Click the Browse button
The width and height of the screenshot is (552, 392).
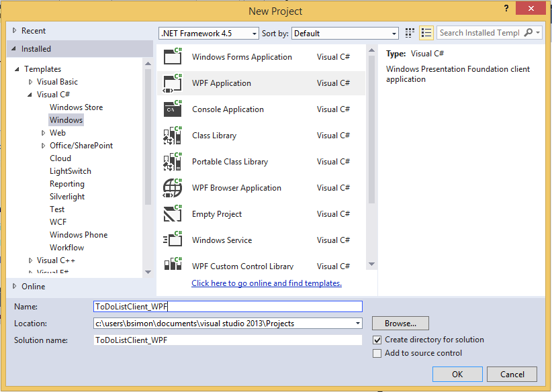[x=400, y=324]
